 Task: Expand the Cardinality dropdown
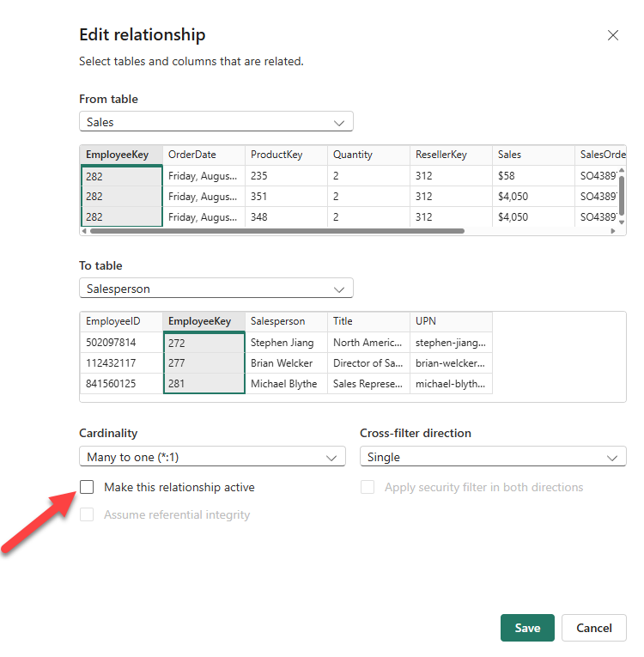pos(212,457)
